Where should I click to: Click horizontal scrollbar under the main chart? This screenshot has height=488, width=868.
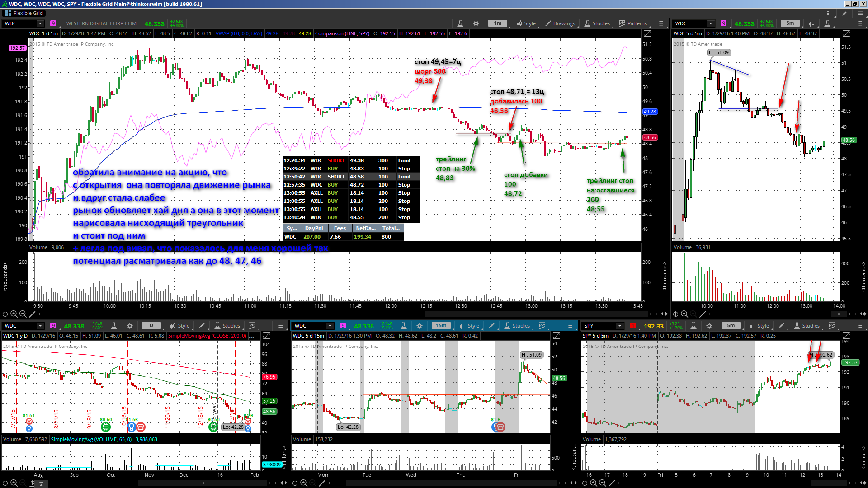coord(537,314)
